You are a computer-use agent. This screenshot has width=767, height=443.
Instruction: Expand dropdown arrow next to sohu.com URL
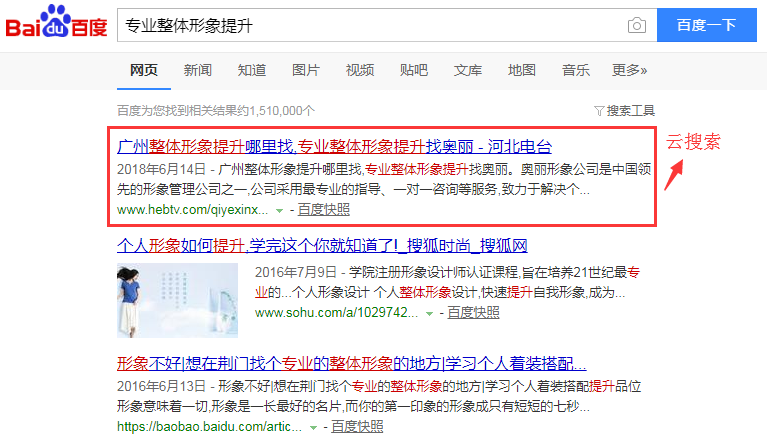point(429,313)
